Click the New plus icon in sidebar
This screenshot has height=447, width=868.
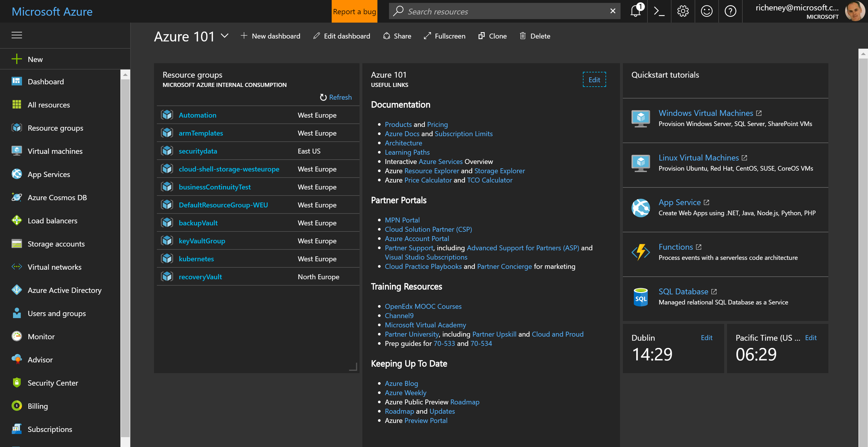pyautogui.click(x=16, y=59)
